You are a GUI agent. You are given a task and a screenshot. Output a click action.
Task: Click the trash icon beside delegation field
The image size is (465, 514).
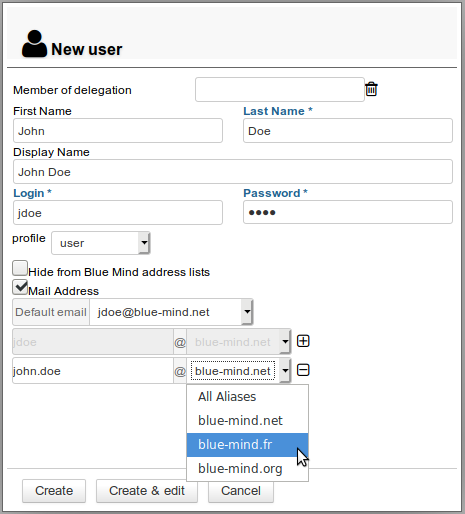[x=371, y=89]
